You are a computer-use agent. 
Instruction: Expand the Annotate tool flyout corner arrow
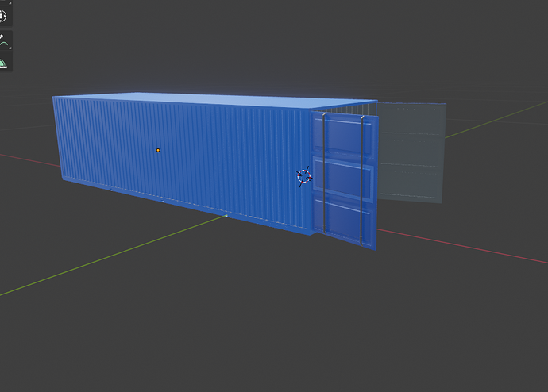coord(10,48)
